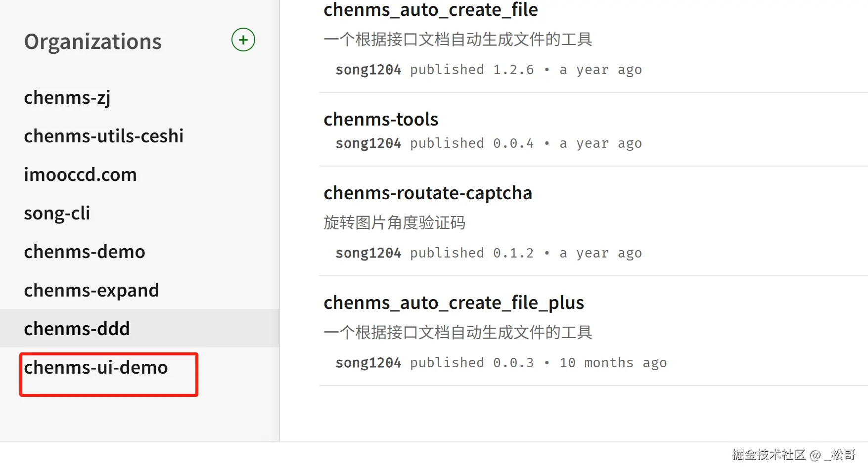Select the chenms-expand organization

coord(91,291)
